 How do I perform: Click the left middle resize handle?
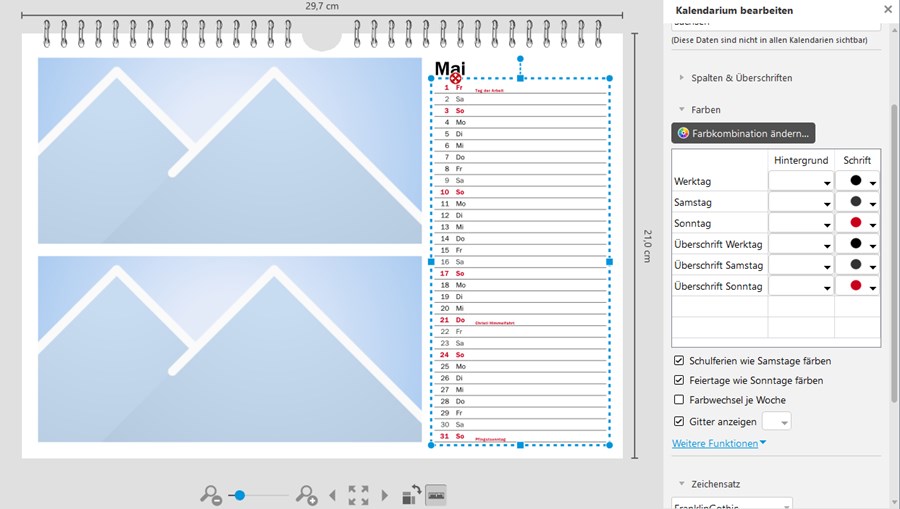(x=431, y=262)
